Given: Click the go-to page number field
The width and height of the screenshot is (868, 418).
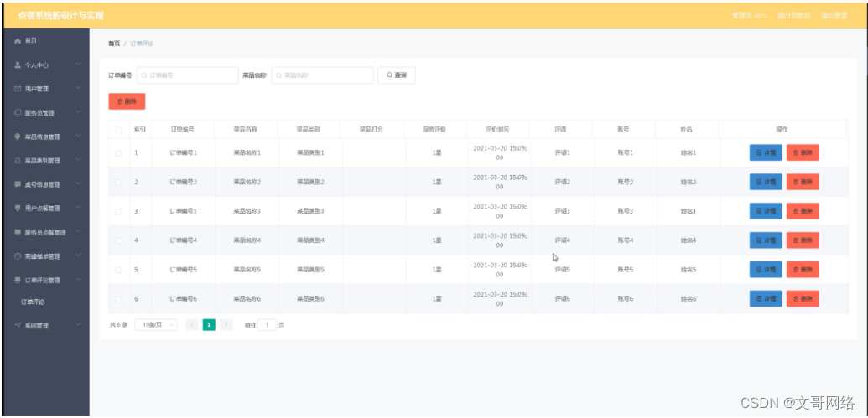Looking at the screenshot, I should (267, 325).
